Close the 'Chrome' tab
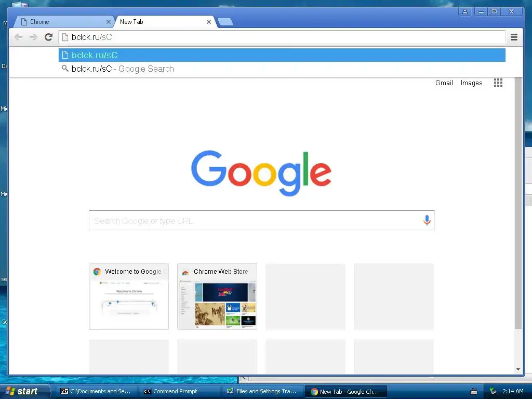The height and width of the screenshot is (399, 532). [x=108, y=22]
